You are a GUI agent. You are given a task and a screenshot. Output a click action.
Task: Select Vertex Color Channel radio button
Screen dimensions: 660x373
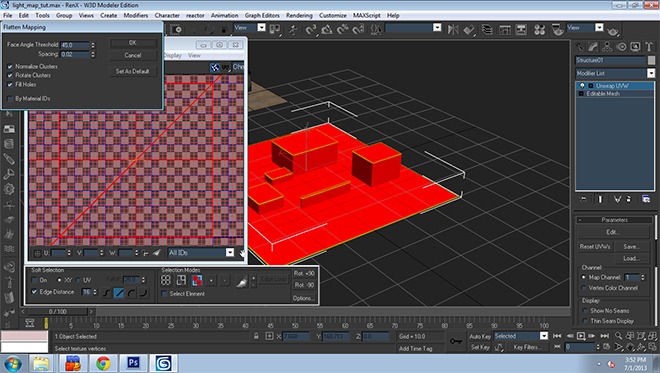(583, 288)
